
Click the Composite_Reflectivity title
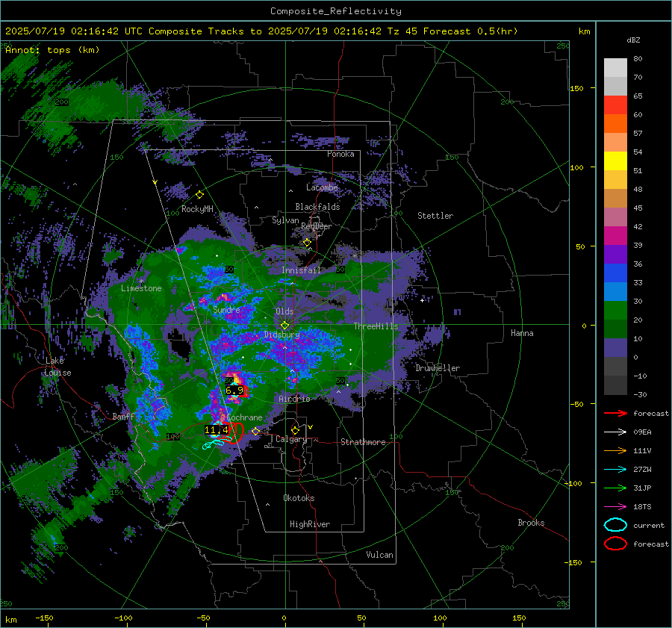[x=336, y=11]
